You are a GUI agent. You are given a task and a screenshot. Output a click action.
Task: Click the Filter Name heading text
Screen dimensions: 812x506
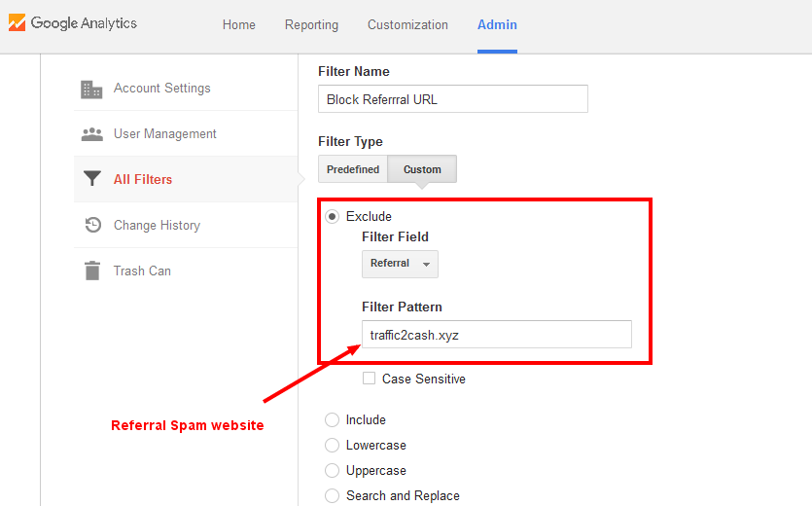click(x=354, y=72)
